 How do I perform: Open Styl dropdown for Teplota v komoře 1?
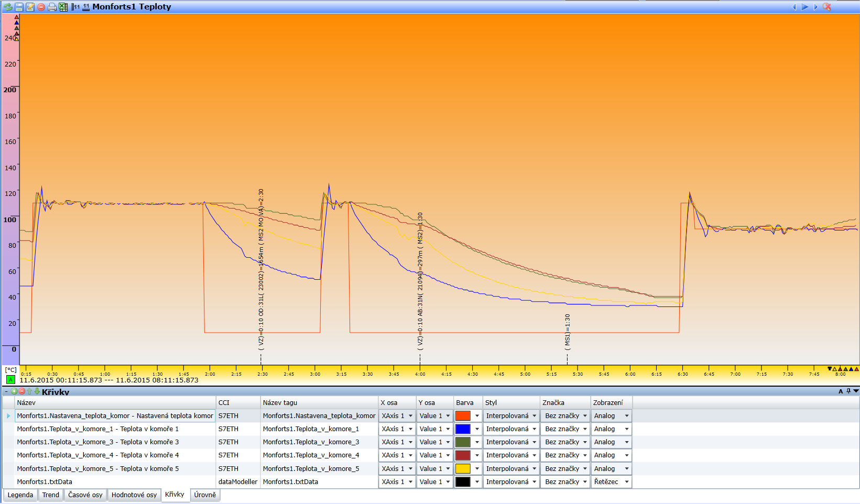(x=511, y=429)
